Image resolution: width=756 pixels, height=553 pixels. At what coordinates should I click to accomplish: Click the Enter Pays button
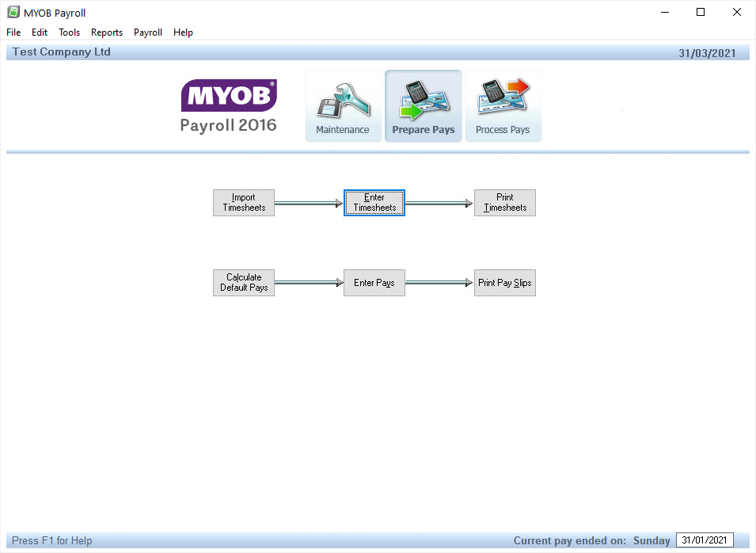374,283
